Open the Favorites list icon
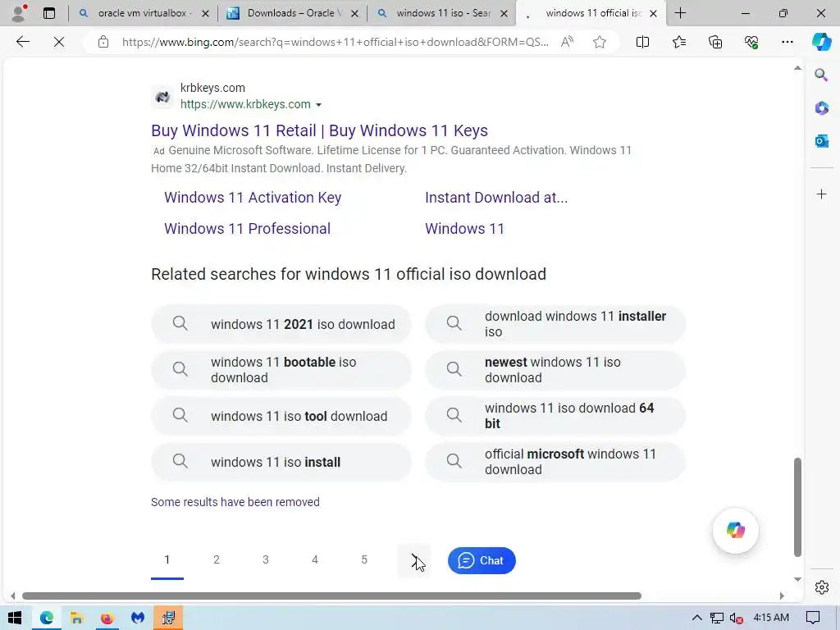The height and width of the screenshot is (630, 840). click(678, 42)
